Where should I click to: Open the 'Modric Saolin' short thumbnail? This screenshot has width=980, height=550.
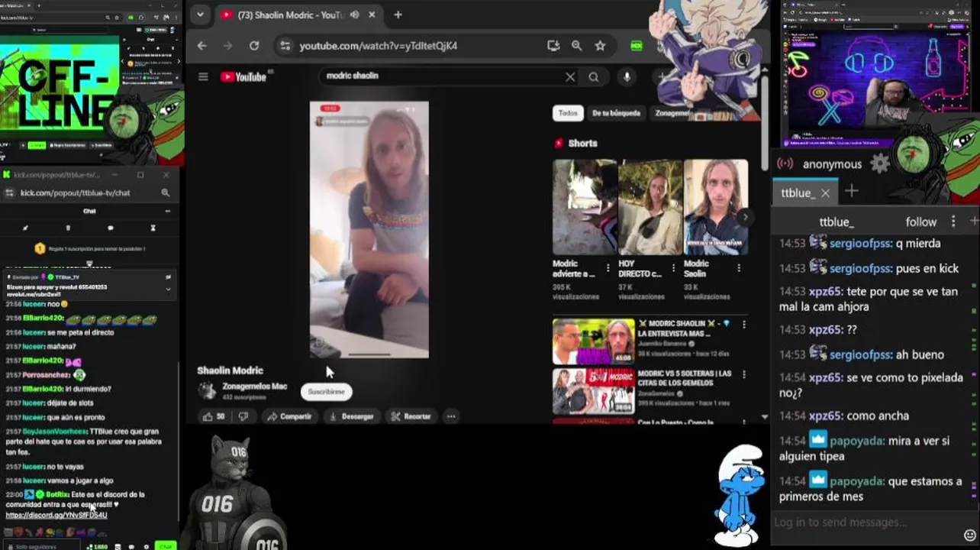(716, 206)
